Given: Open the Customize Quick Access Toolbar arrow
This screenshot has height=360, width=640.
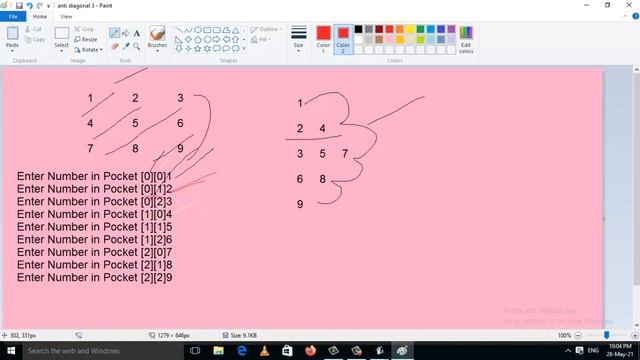Looking at the screenshot, I should pos(49,6).
